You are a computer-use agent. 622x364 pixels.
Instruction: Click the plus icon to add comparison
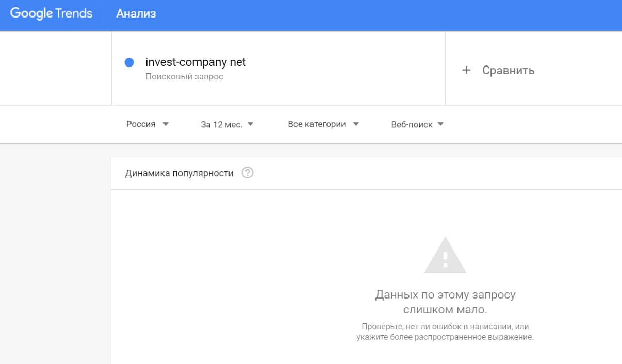tap(466, 70)
